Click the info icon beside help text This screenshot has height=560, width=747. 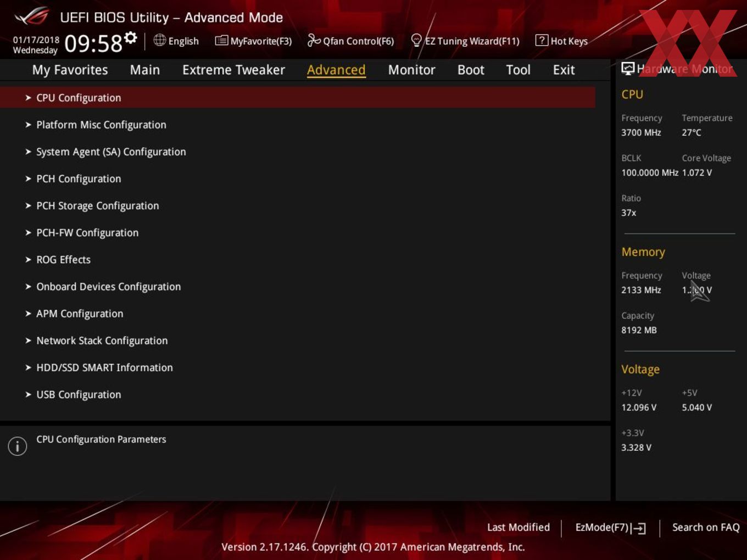(x=18, y=446)
